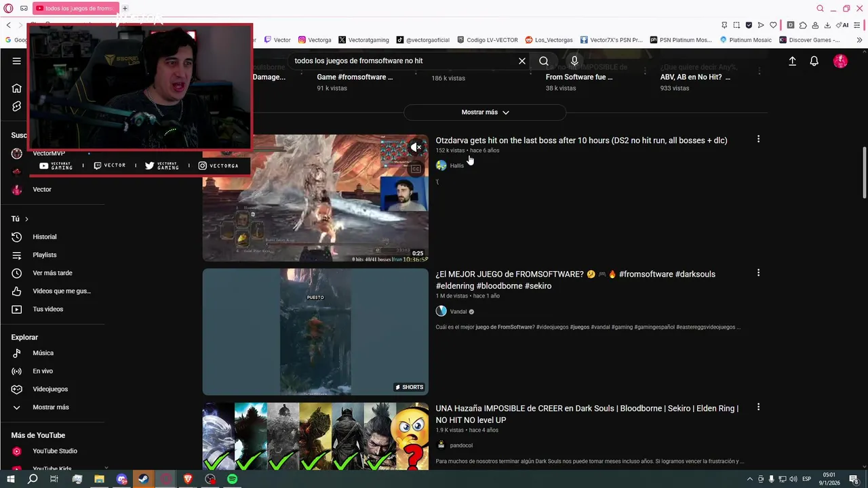868x488 pixels.
Task: Open options menu for pandocol video
Action: 758,407
